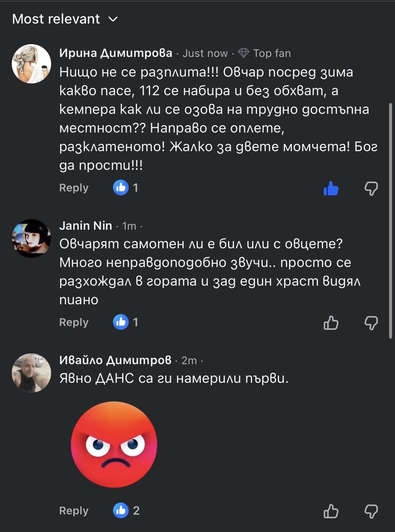Image resolution: width=395 pixels, height=532 pixels.
Task: Reply to Janin Nin's comment
Action: coord(74,322)
